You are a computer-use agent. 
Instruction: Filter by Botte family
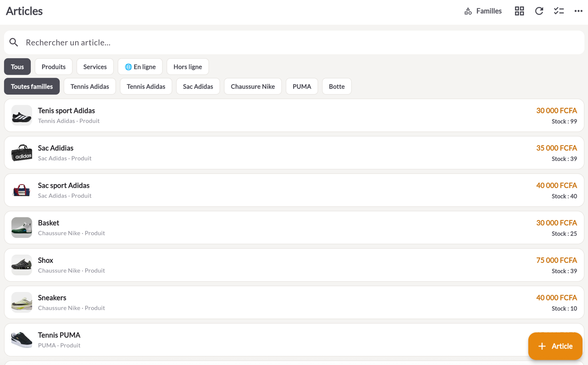click(337, 87)
